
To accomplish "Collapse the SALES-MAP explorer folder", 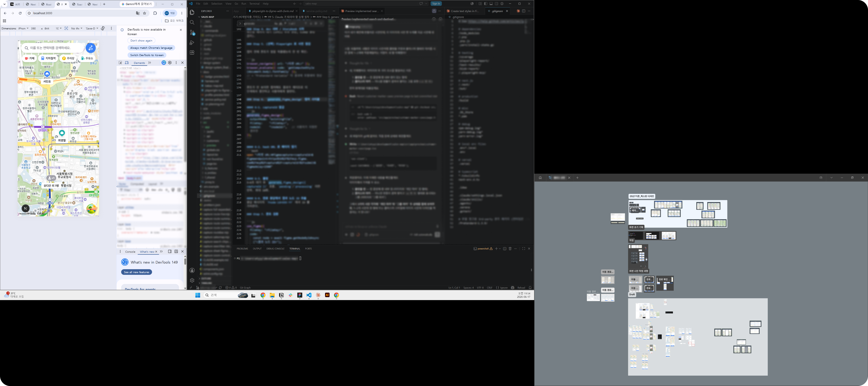I will point(207,17).
